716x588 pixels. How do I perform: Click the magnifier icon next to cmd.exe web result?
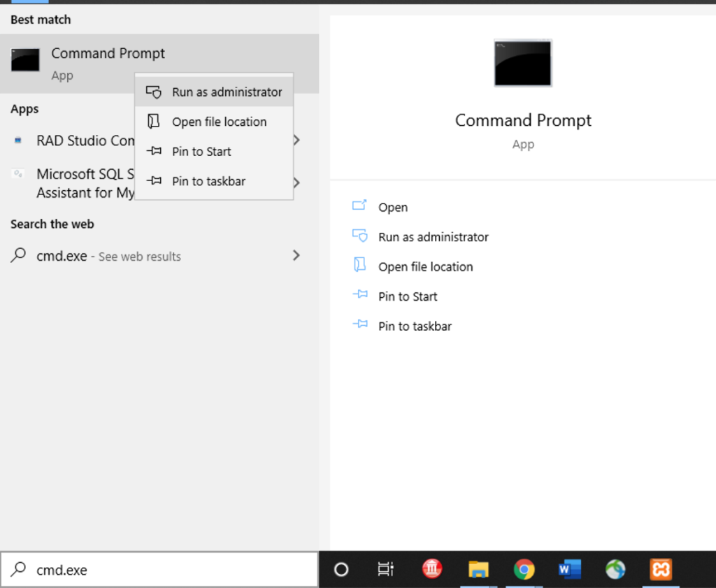[18, 254]
